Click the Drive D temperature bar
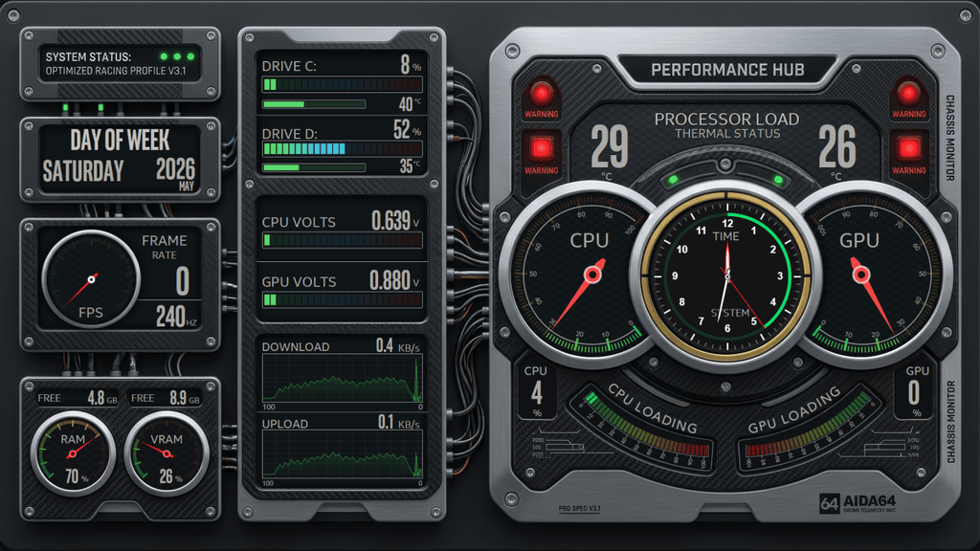 pyautogui.click(x=314, y=167)
